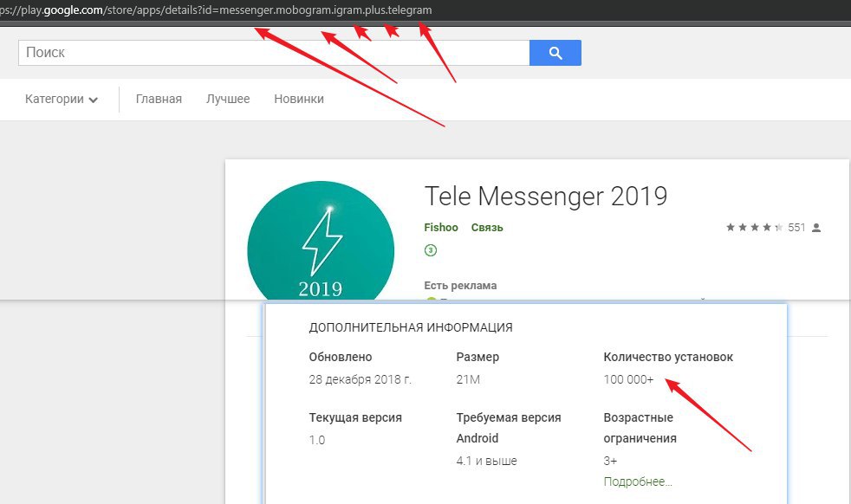Click the age restriction value 3+

click(x=610, y=462)
